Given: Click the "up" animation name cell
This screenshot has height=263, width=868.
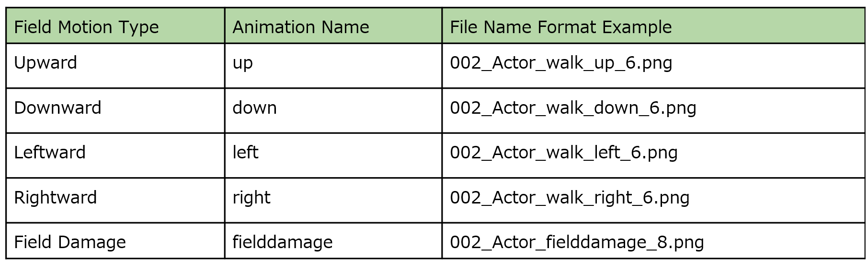Looking at the screenshot, I should pos(242,63).
